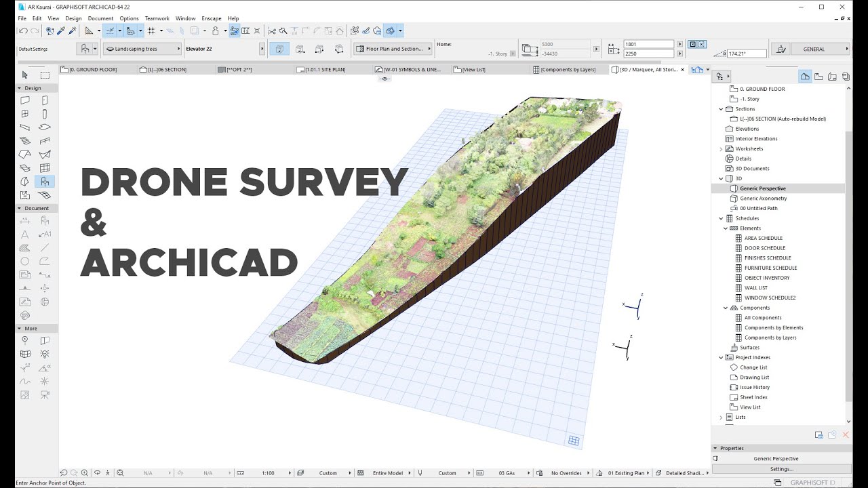Select the Arrow tool in the toolbox
The width and height of the screenshot is (868, 488).
25,75
